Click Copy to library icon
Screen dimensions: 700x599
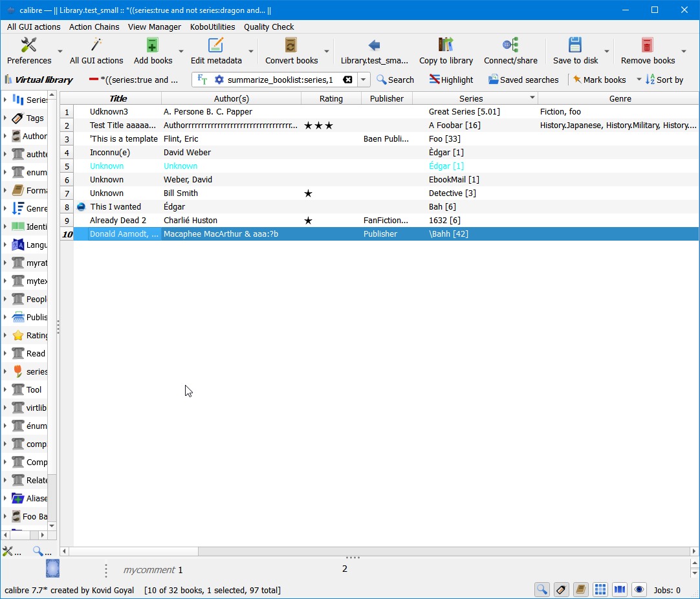446,45
